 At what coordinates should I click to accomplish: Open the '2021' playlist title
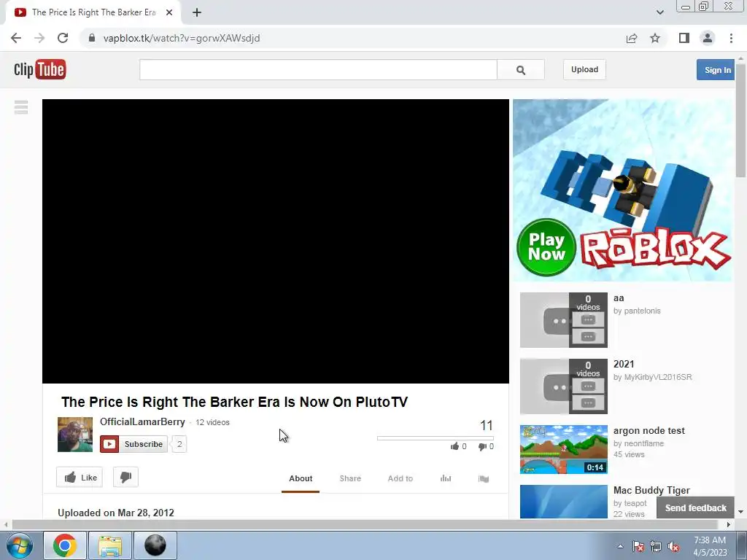(624, 365)
